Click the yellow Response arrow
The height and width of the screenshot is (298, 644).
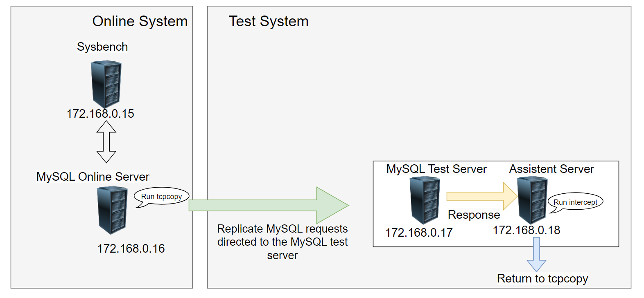tap(482, 196)
